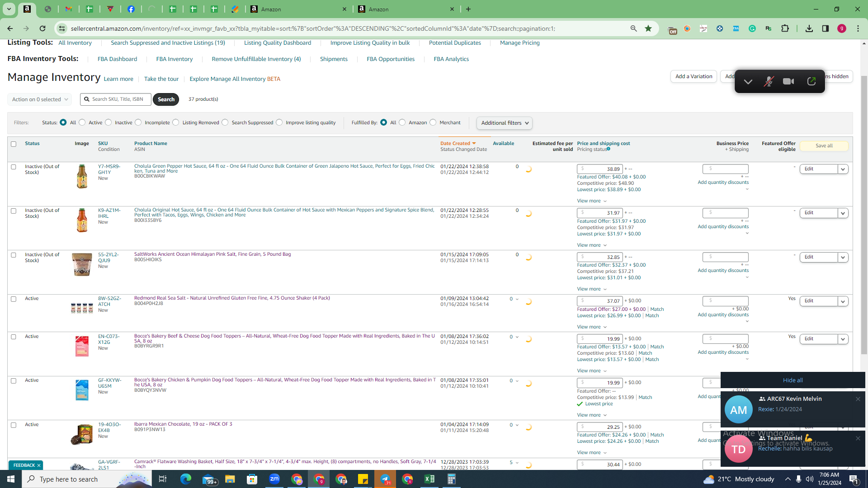868x488 pixels.
Task: Reload the Seller Central page
Action: click(x=42, y=28)
